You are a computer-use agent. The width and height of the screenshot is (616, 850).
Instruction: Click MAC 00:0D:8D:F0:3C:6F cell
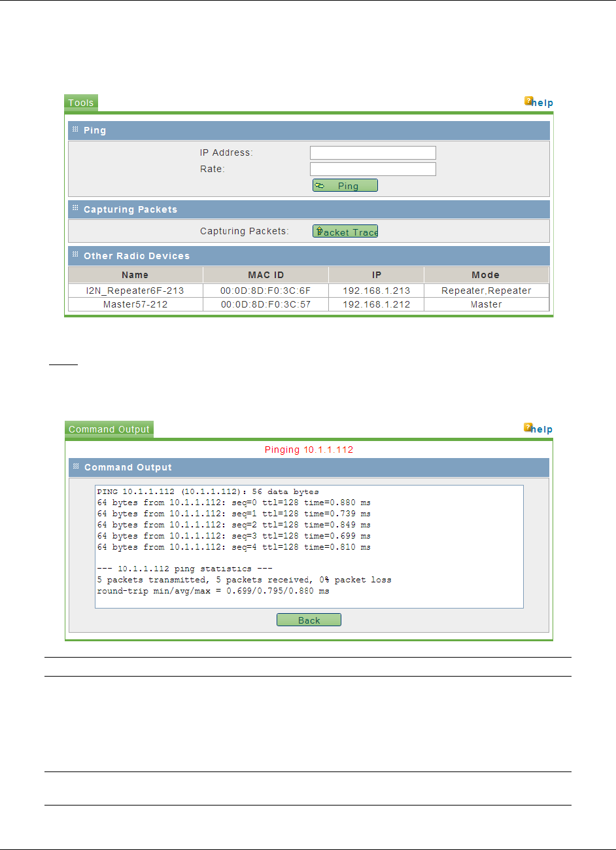[266, 291]
